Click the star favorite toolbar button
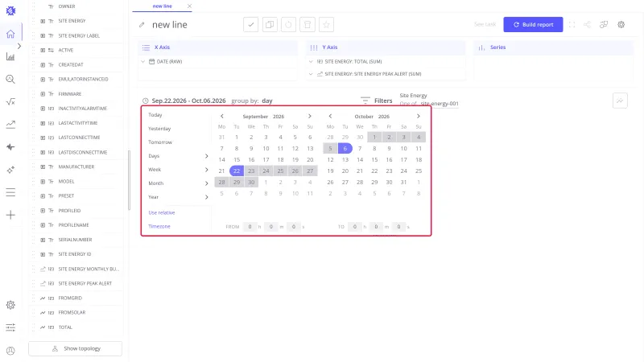The height and width of the screenshot is (362, 644). click(326, 25)
